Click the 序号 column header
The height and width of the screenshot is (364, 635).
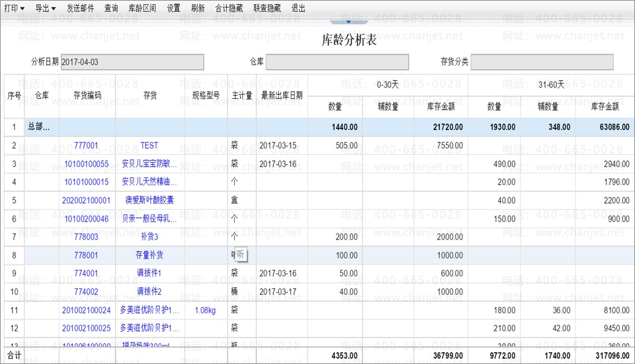(x=14, y=95)
